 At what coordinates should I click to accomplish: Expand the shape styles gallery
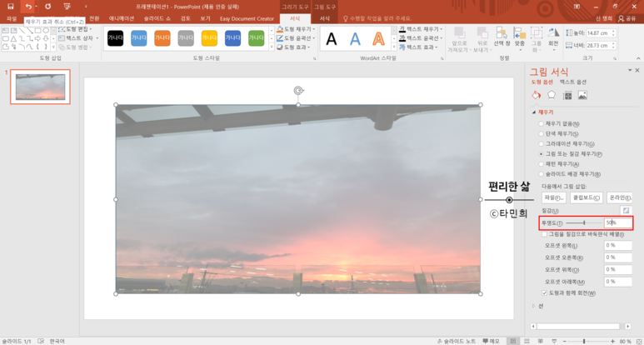click(x=271, y=47)
